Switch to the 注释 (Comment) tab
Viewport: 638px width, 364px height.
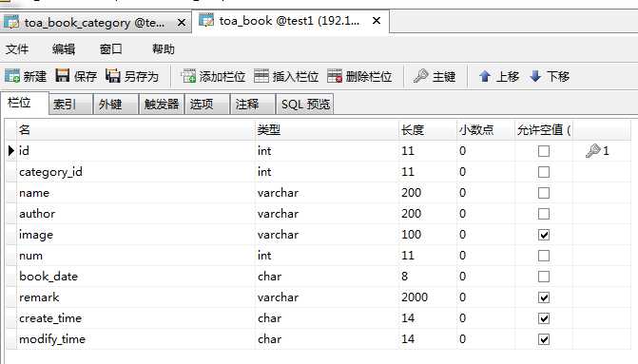(x=253, y=105)
